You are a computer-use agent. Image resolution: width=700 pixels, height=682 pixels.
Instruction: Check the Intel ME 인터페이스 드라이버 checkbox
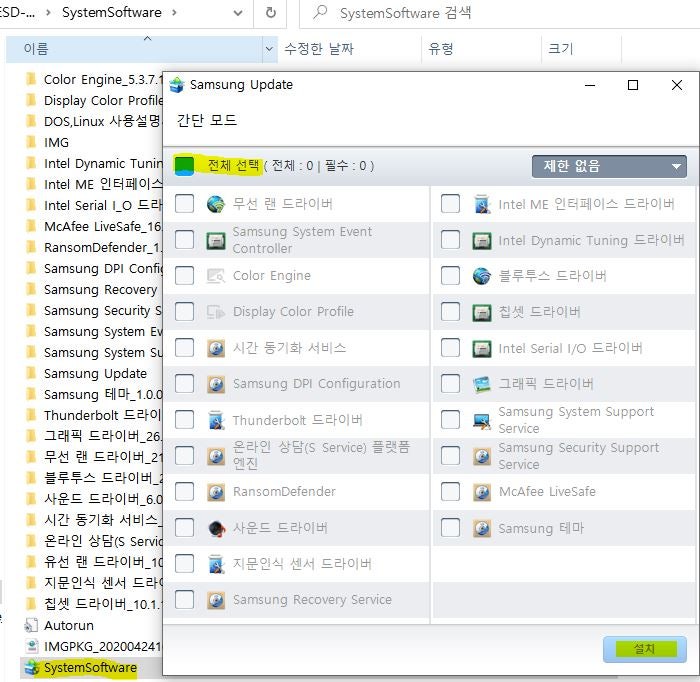coord(450,204)
